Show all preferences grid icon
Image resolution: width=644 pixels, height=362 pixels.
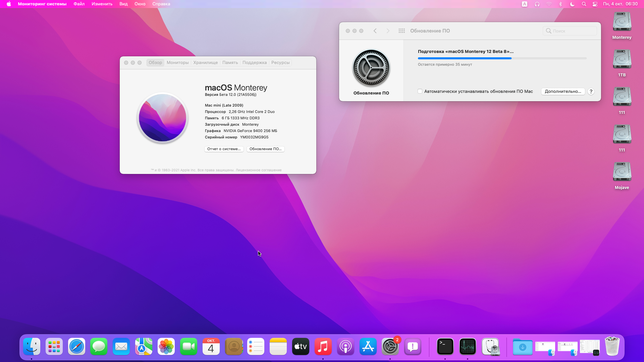click(401, 31)
